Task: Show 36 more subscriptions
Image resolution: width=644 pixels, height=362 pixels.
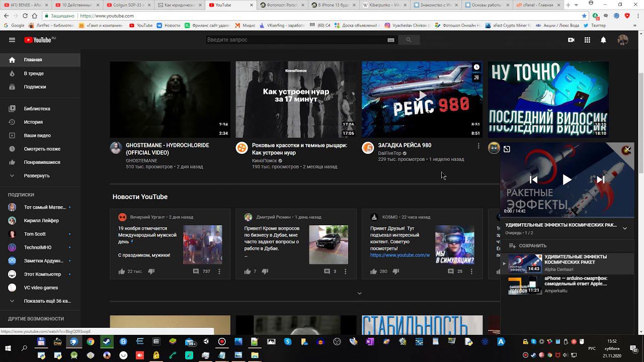Action: click(x=40, y=301)
